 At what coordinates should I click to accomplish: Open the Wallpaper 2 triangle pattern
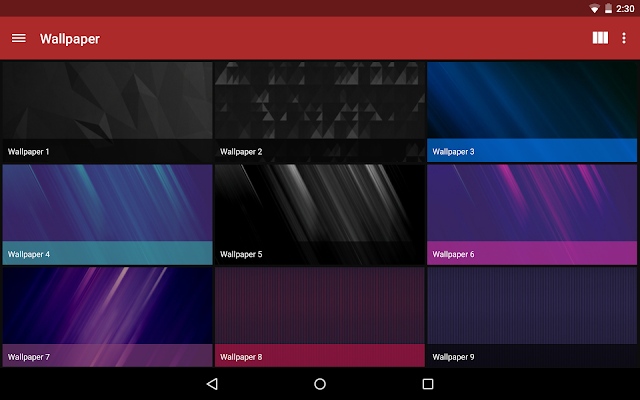(x=320, y=112)
